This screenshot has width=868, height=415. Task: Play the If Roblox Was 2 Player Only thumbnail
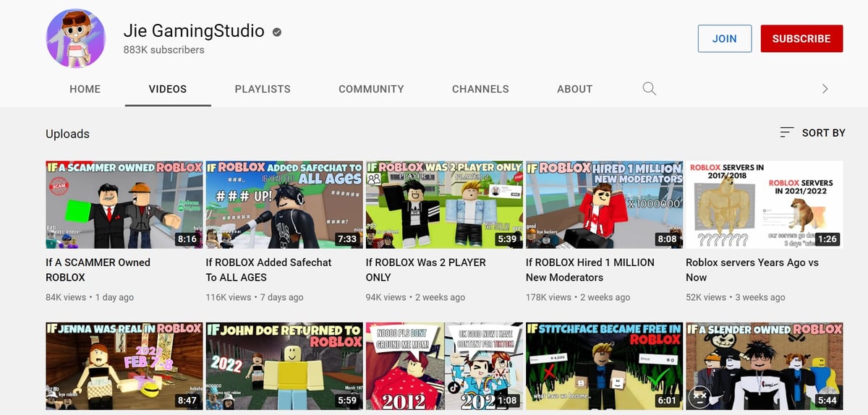click(x=443, y=205)
